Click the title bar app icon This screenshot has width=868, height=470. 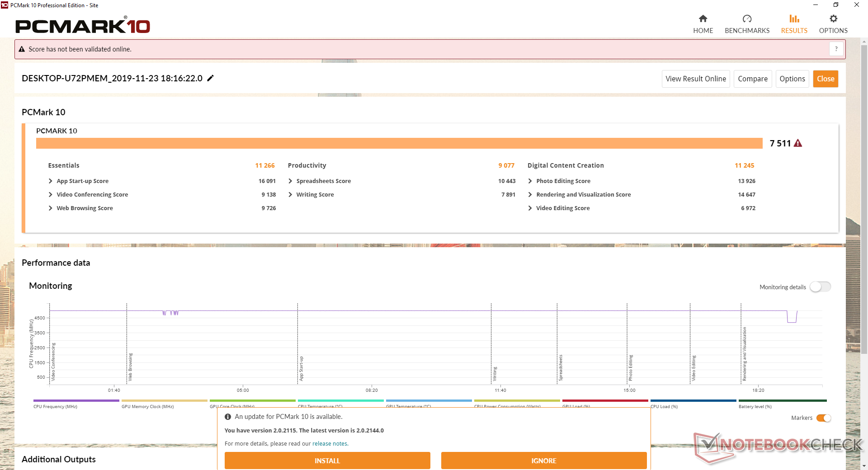(5, 5)
